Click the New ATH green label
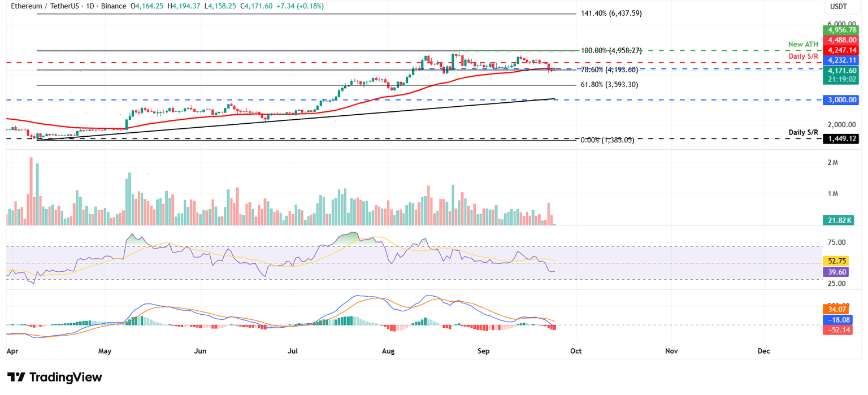 pos(803,44)
